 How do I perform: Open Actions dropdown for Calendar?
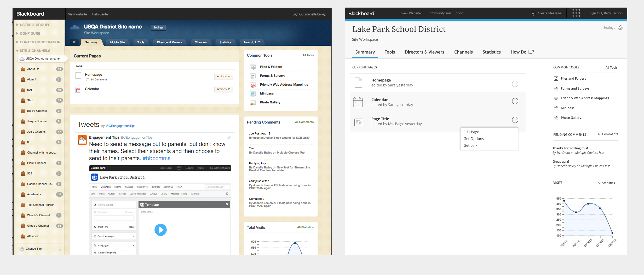click(223, 89)
